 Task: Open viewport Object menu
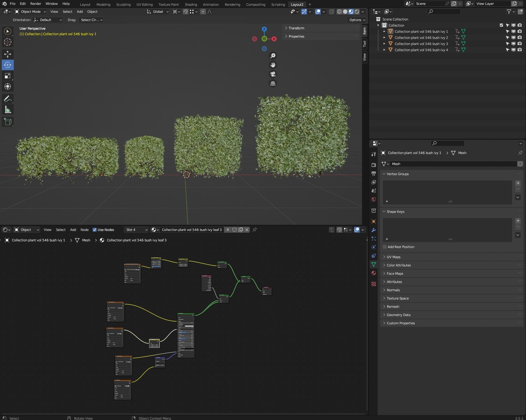coord(92,12)
